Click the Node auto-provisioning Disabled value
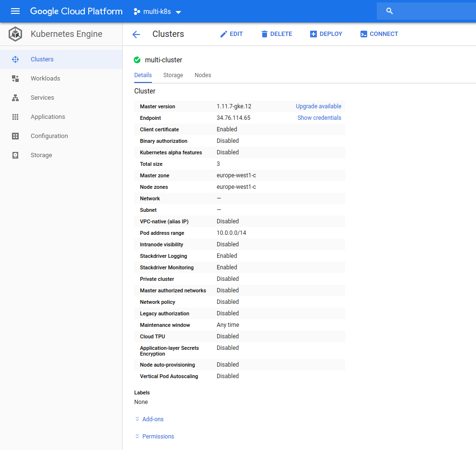 click(x=228, y=365)
